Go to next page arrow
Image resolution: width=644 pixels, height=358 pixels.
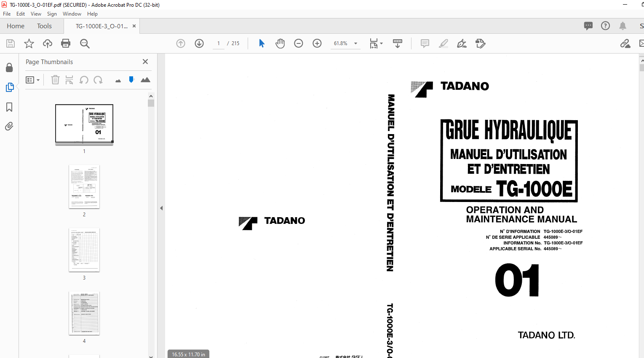point(199,43)
